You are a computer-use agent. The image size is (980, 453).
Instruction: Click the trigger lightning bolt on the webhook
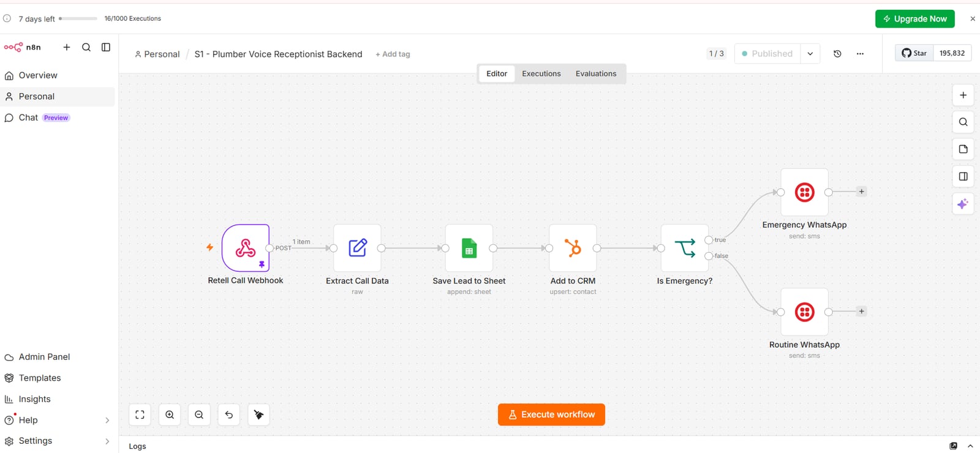click(209, 247)
